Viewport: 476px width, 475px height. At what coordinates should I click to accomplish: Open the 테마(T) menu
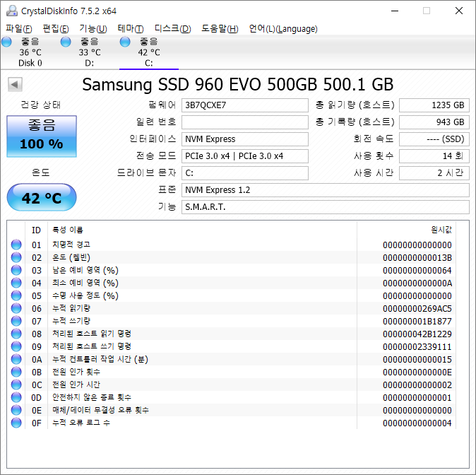[131, 28]
